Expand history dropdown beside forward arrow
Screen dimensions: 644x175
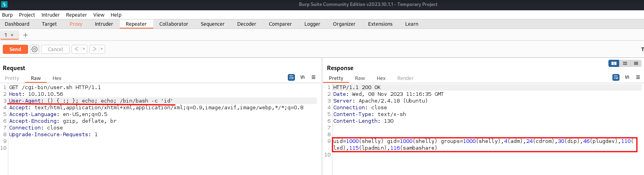click(x=102, y=49)
